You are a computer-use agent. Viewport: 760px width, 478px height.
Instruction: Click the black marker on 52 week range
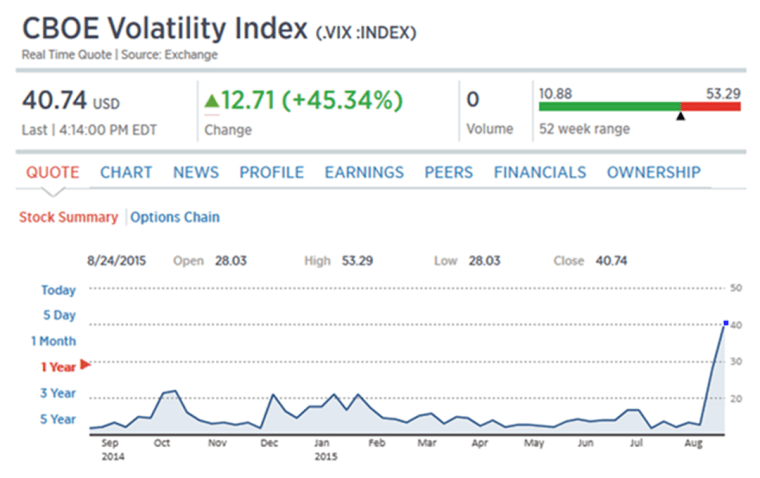point(681,116)
